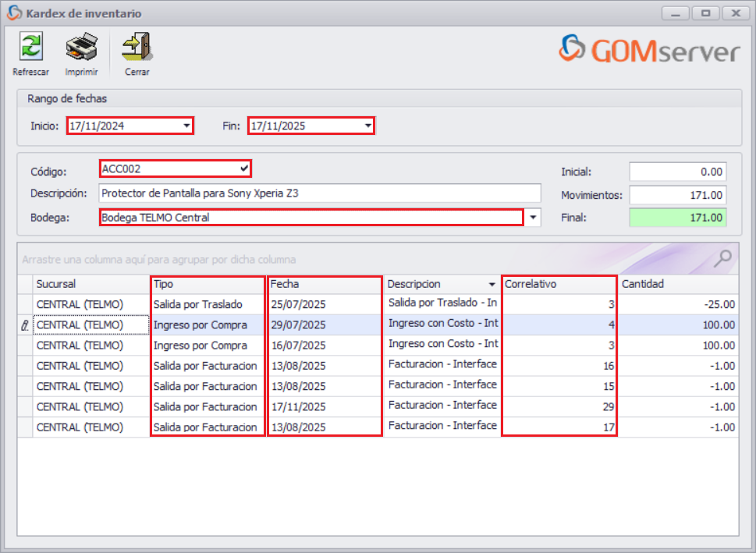Click inside the Código input field
The image size is (756, 553).
pyautogui.click(x=156, y=168)
